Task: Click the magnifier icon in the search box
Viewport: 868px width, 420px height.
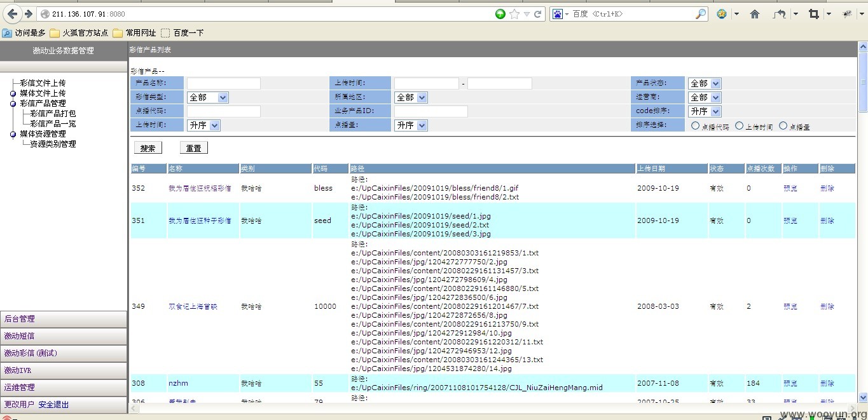Action: click(700, 14)
